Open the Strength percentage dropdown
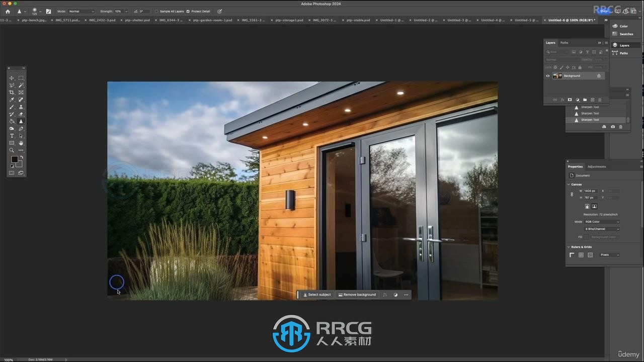The image size is (644, 362). coord(126,11)
